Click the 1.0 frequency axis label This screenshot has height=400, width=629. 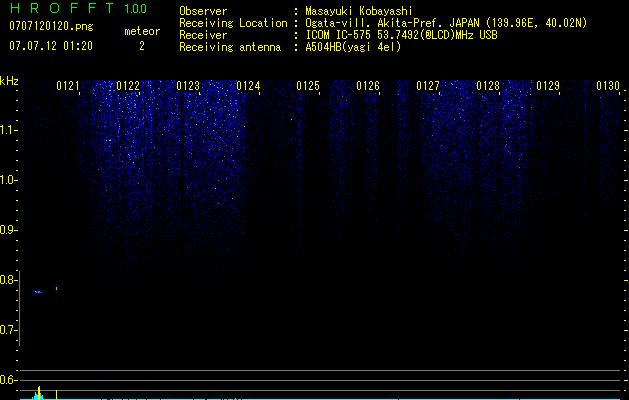(x=8, y=180)
